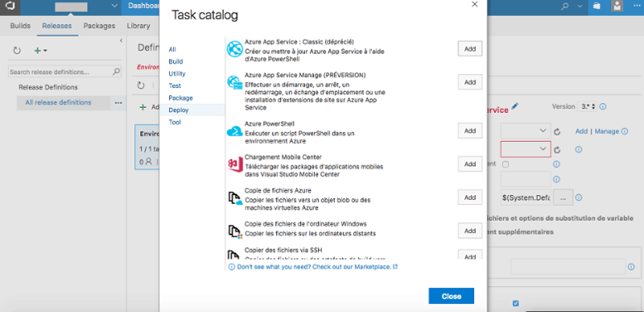Click the info icon beside the $(System.Defa field
The width and height of the screenshot is (644, 312).
pyautogui.click(x=579, y=198)
